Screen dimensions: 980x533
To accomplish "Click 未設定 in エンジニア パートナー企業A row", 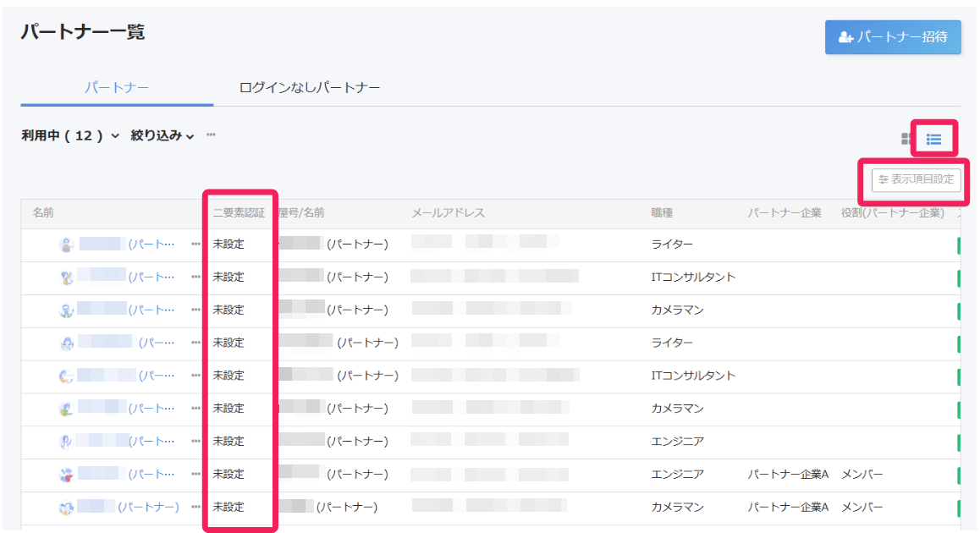I will pyautogui.click(x=228, y=475).
